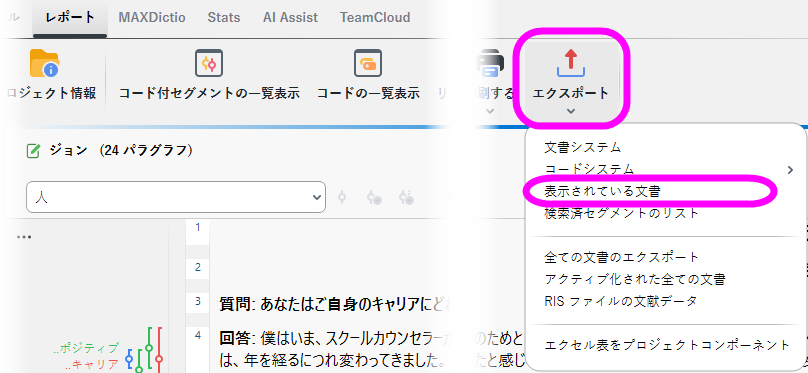Switch to the Stats tab
Screen dimensions: 808x373
point(224,18)
